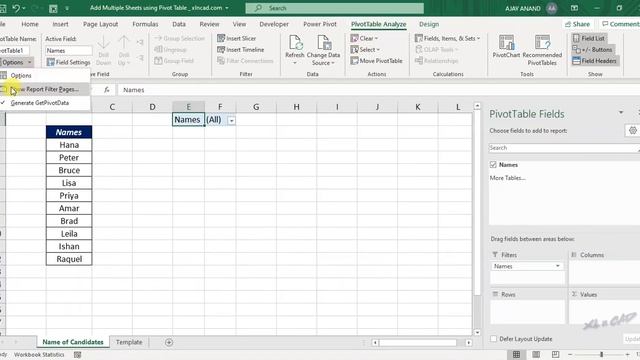The width and height of the screenshot is (640, 360).
Task: Open PivotTable Fields tools gear
Action: coord(632,131)
